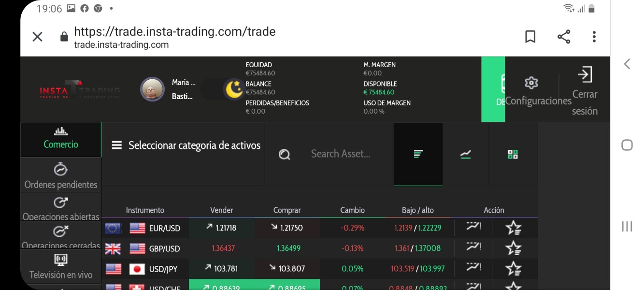The height and width of the screenshot is (290, 644).
Task: Open Ordenes pendientes in sidebar
Action: [x=61, y=176]
